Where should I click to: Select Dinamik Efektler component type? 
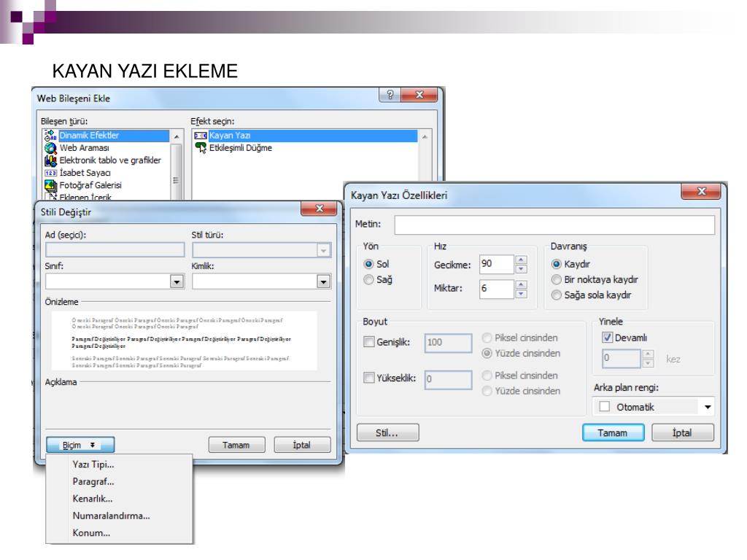(113, 135)
